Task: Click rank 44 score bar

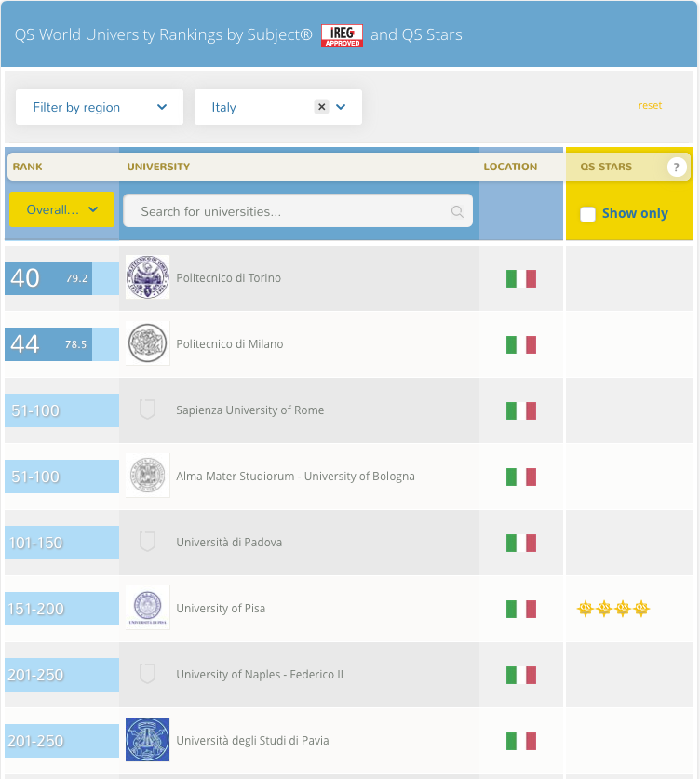Action: (61, 344)
